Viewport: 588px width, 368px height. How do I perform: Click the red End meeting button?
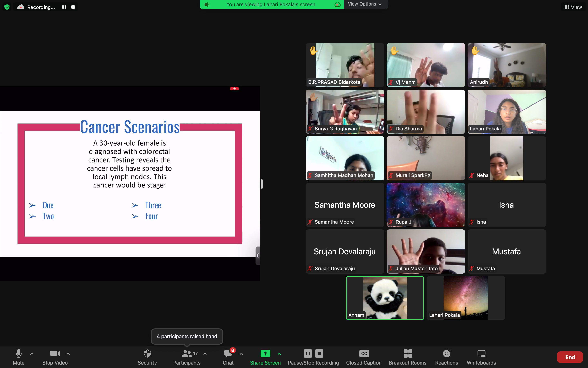(570, 357)
